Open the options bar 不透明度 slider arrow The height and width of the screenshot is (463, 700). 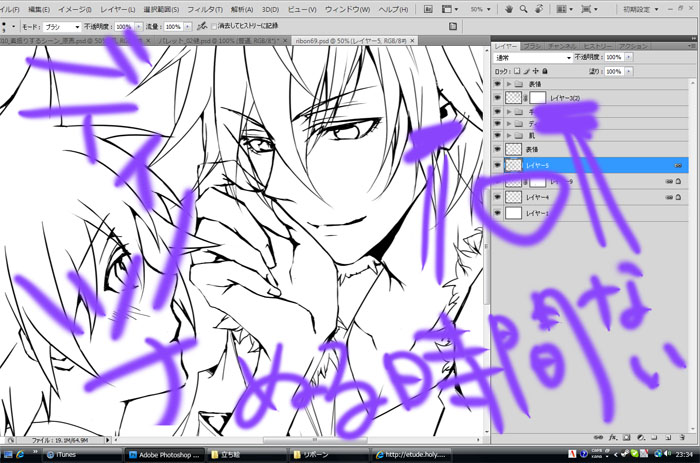(139, 27)
